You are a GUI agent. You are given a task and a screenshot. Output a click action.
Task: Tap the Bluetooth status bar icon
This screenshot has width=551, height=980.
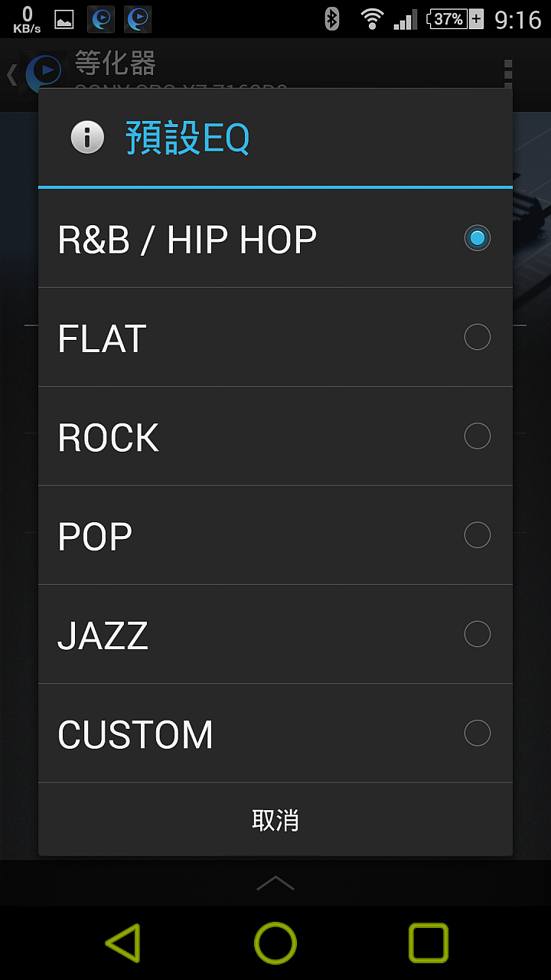(x=331, y=18)
